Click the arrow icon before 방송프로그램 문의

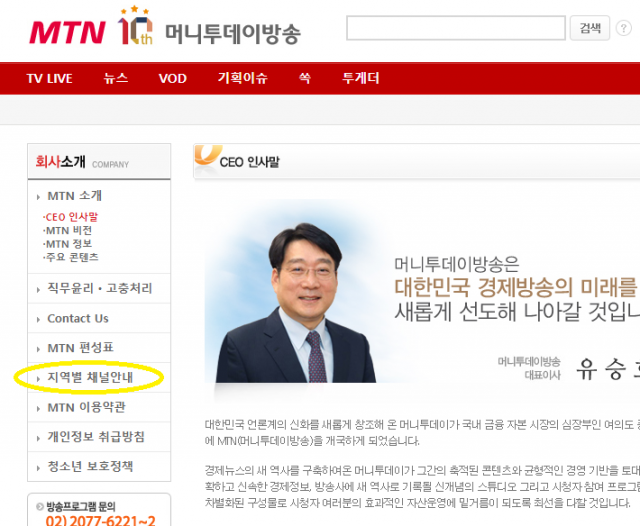(x=40, y=507)
